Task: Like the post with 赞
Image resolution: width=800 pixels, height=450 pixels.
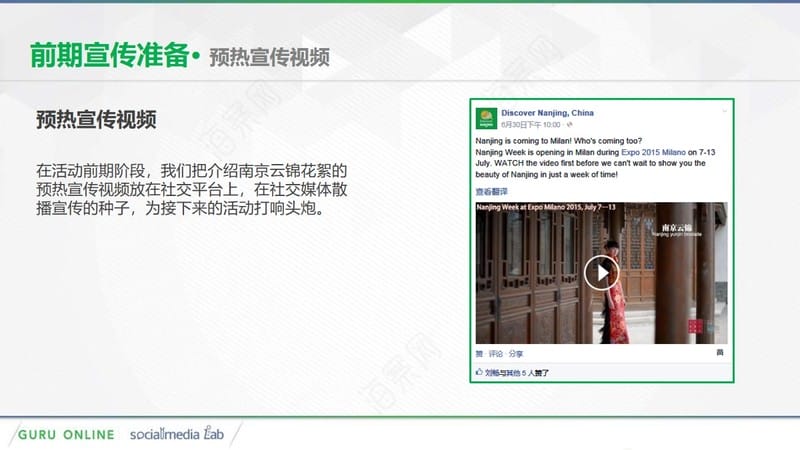Action: (x=479, y=354)
